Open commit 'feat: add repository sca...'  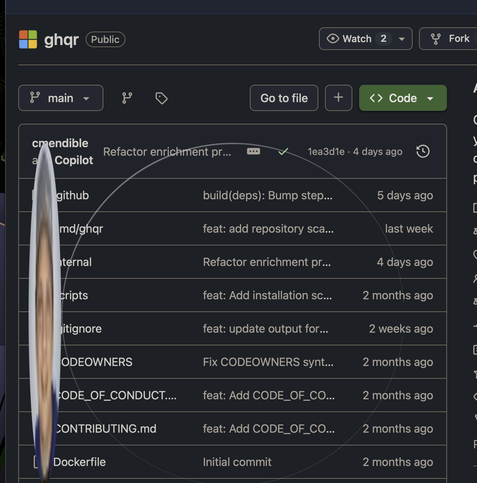coord(268,229)
